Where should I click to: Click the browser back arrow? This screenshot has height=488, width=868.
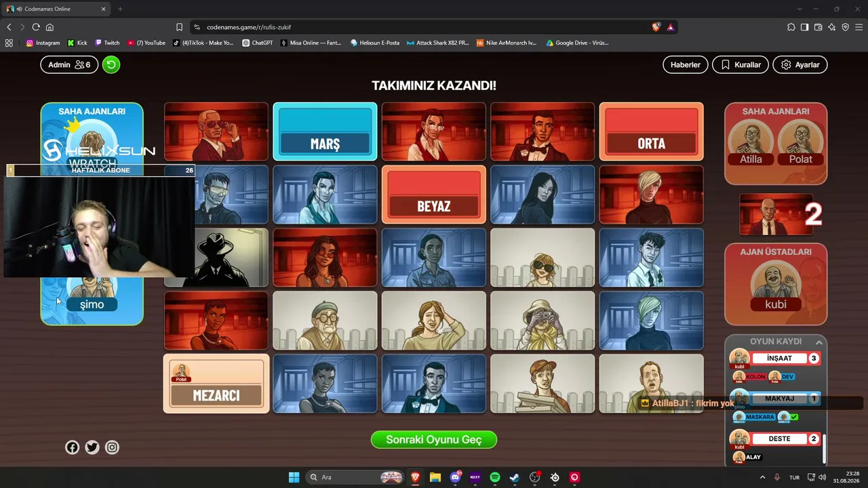click(x=9, y=27)
